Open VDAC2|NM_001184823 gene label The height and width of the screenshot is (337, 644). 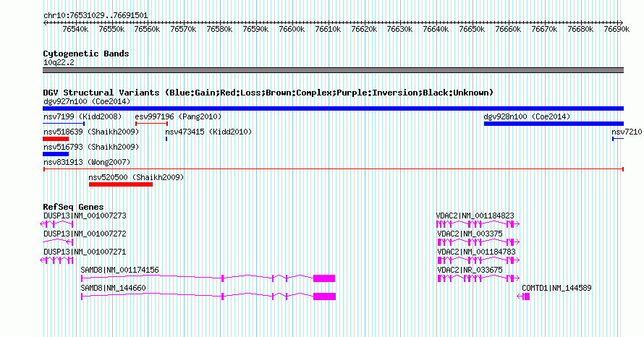[x=475, y=216]
